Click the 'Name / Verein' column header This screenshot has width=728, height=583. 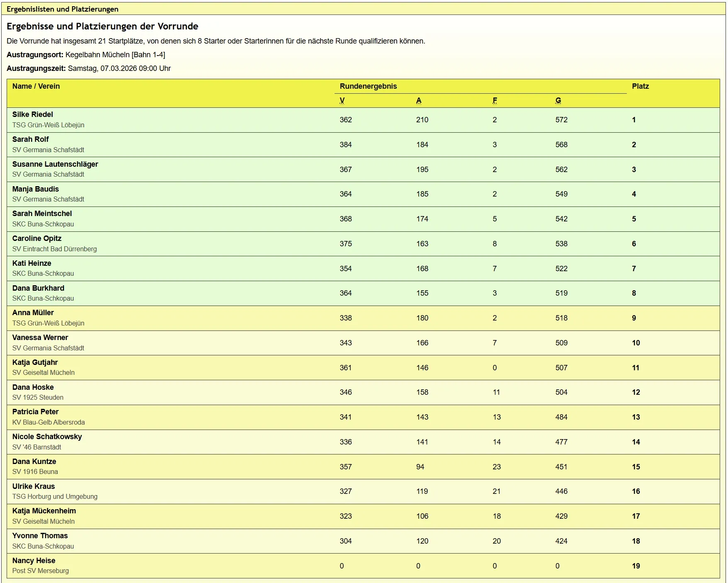[36, 86]
